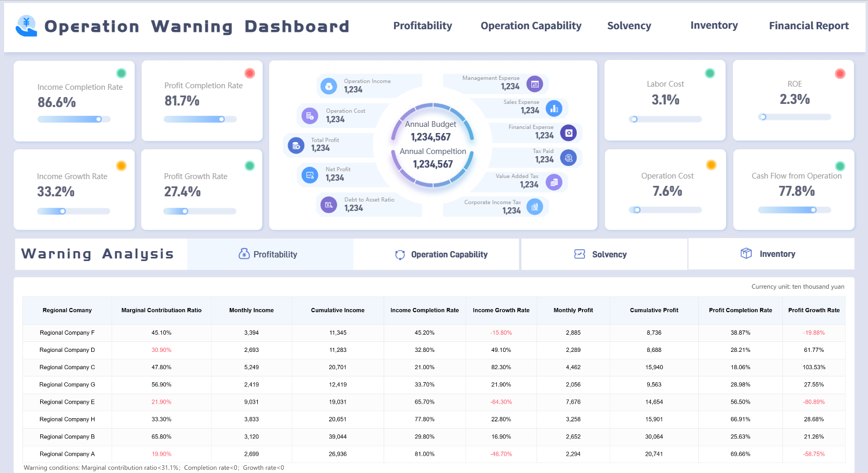Click the Debt to Asset Ratio icon
The image size is (868, 473).
tap(329, 205)
